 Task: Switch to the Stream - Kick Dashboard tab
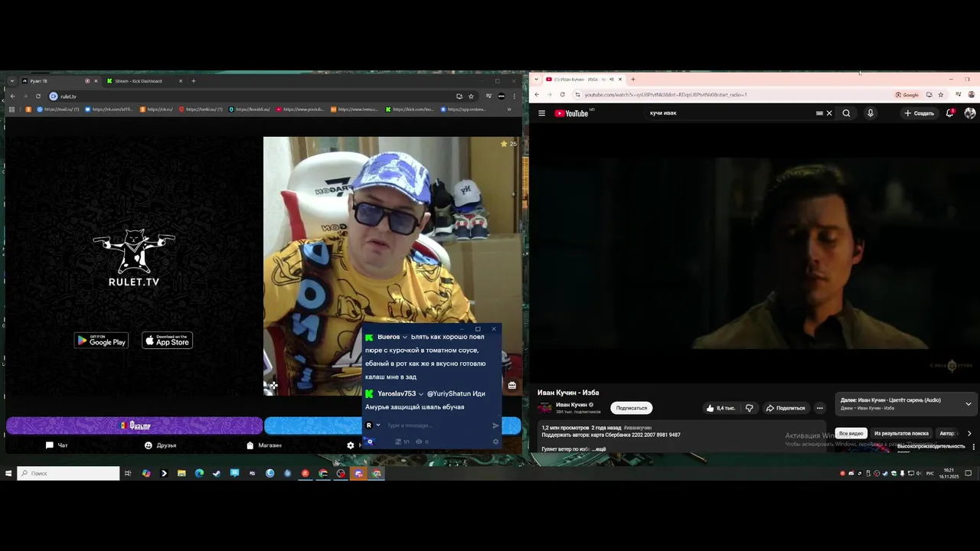144,81
